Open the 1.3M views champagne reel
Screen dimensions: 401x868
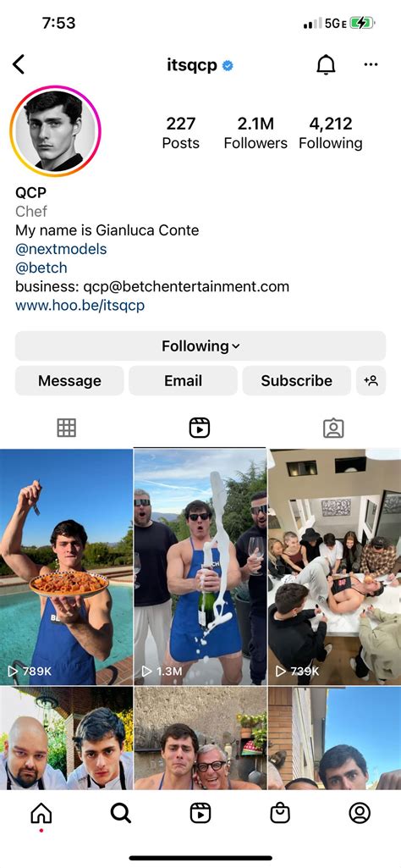pos(200,567)
